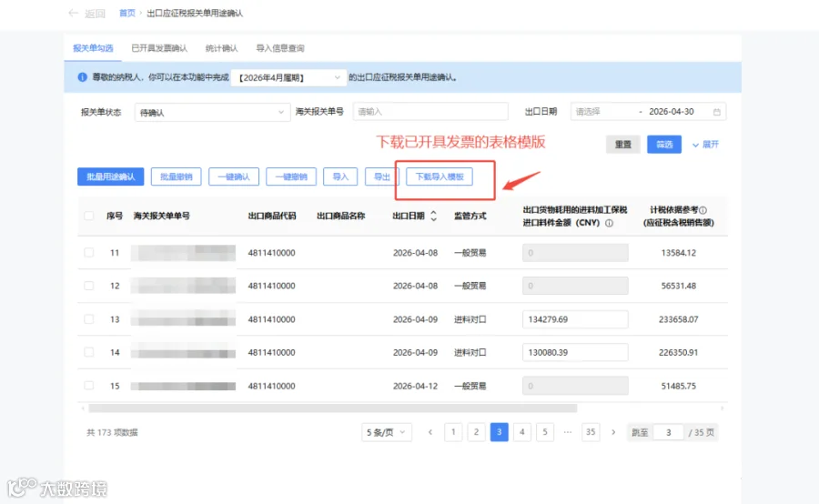819x504 pixels.
Task: Click the info icon beside 进口料件金额 (CNY)
Action: coord(609,223)
